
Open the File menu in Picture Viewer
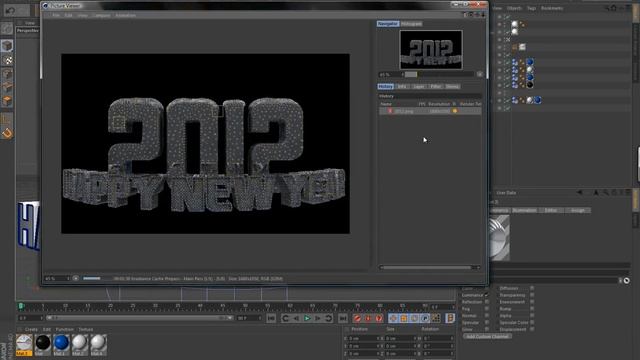(x=56, y=16)
